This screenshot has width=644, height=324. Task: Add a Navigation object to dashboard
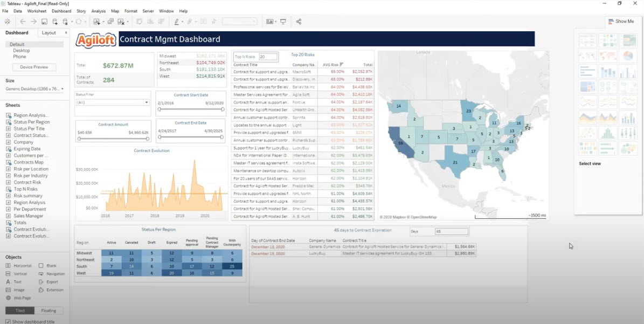52,274
